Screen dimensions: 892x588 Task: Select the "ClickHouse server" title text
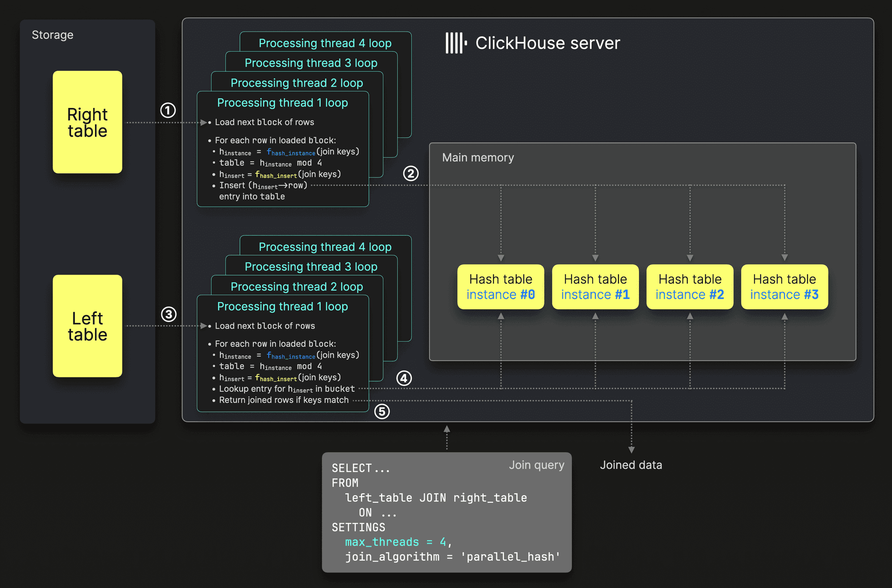[547, 43]
